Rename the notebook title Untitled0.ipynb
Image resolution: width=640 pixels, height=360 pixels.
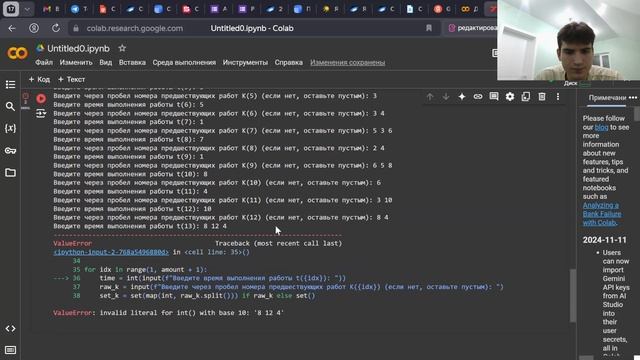tap(78, 49)
